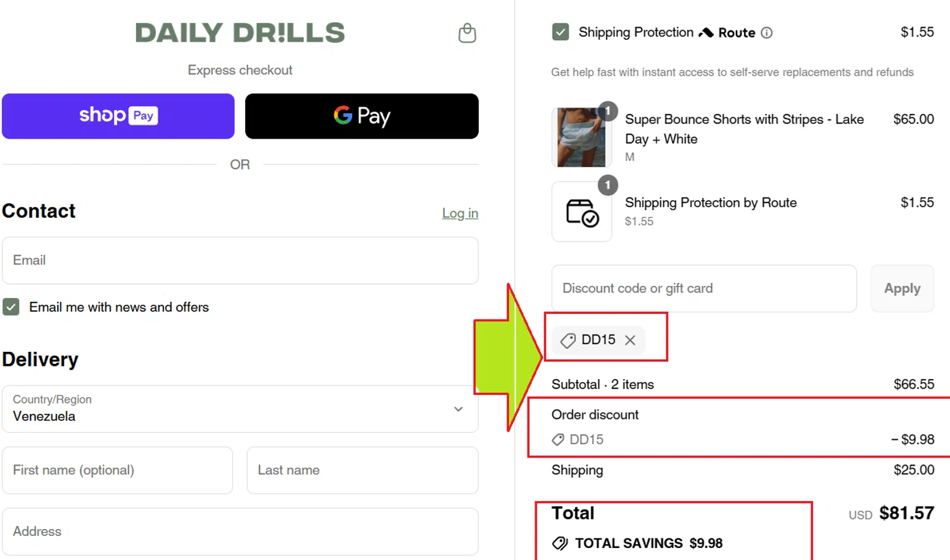Focus the Discount code or gift card field
The image size is (950, 560).
[x=704, y=289]
